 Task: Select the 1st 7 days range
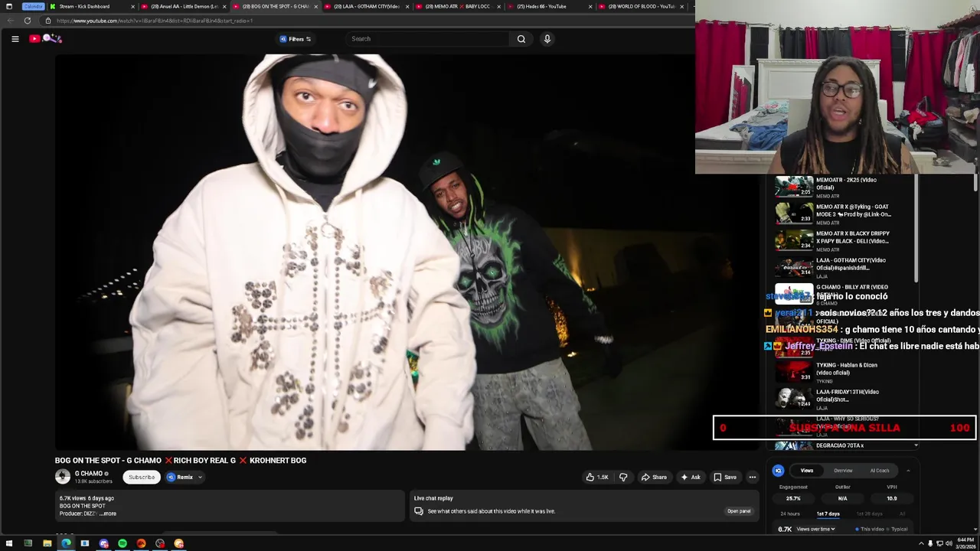[828, 514]
